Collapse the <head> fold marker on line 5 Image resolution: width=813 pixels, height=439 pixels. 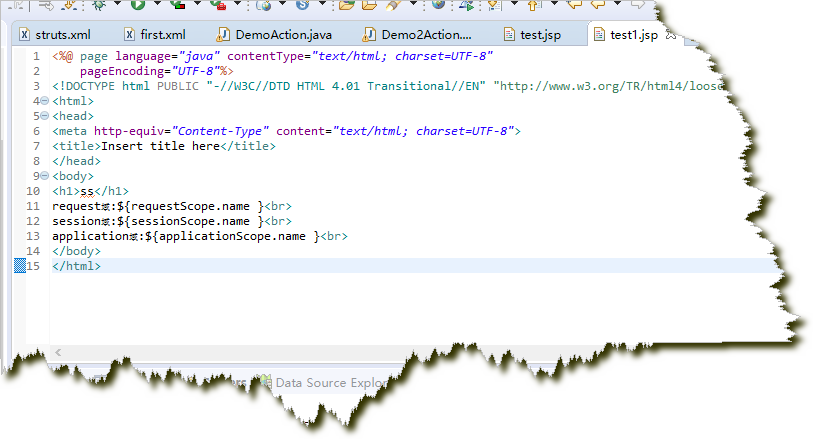tap(44, 116)
